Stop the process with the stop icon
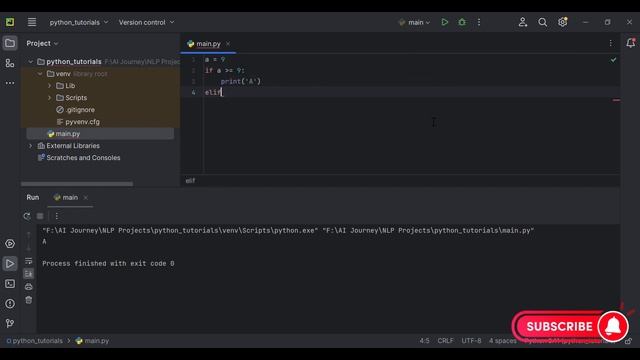Image resolution: width=640 pixels, height=360 pixels. (40, 216)
